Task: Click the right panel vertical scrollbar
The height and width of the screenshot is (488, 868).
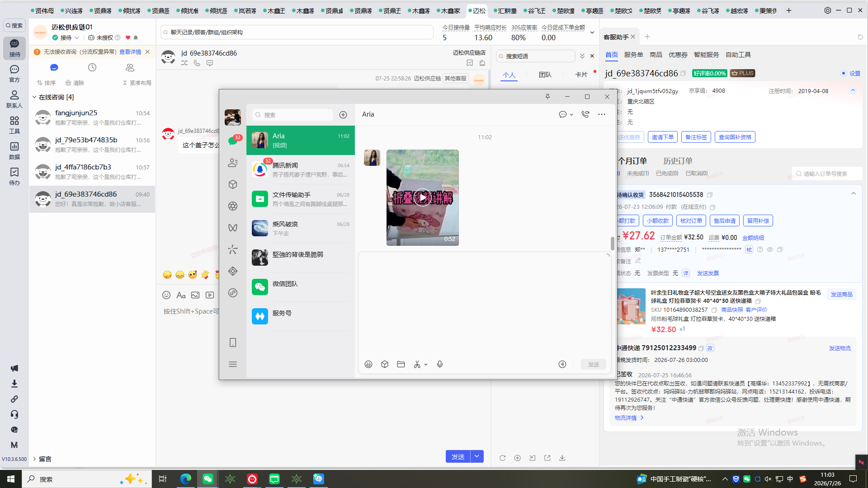Action: pyautogui.click(x=613, y=243)
